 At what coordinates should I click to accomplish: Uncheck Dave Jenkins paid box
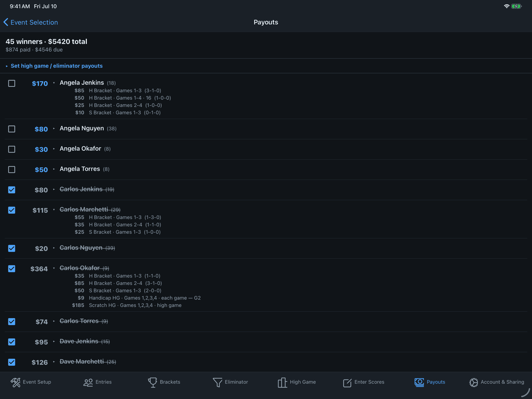pyautogui.click(x=12, y=341)
